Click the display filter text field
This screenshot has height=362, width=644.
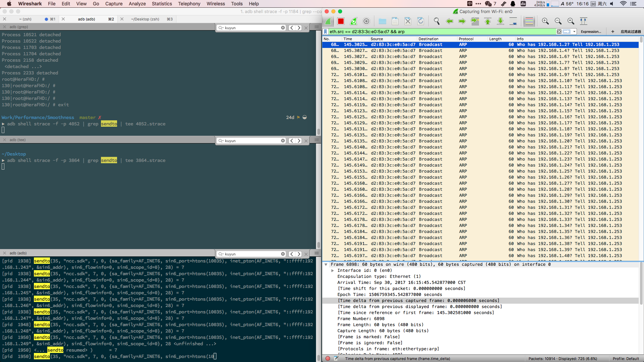pyautogui.click(x=436, y=32)
